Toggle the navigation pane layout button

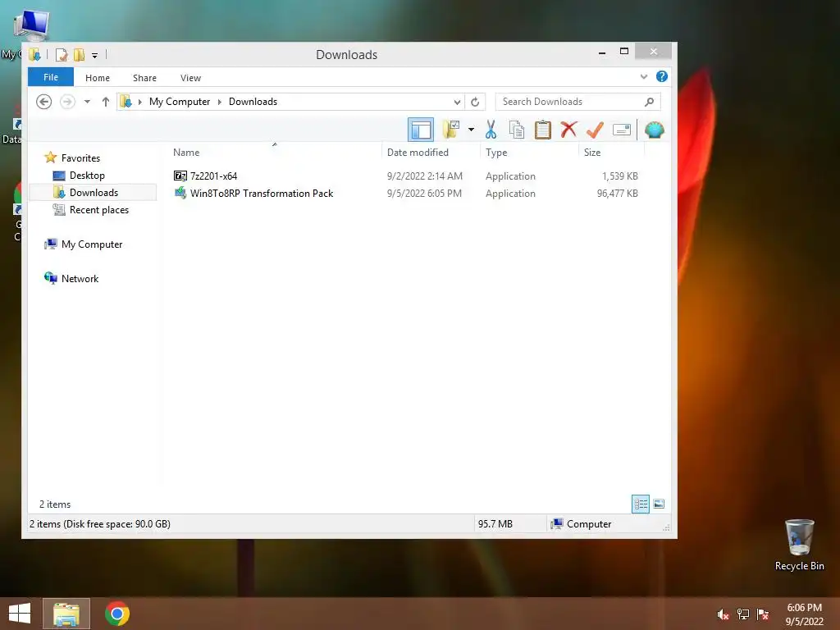tap(421, 130)
